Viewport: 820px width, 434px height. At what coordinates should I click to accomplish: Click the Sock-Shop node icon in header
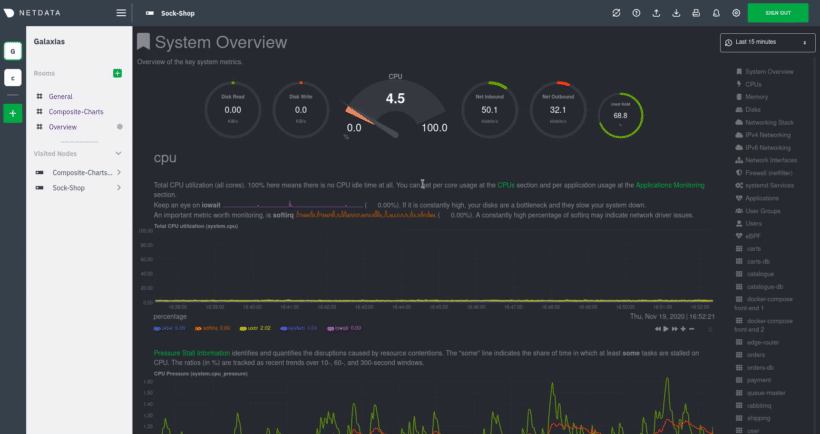click(x=150, y=13)
